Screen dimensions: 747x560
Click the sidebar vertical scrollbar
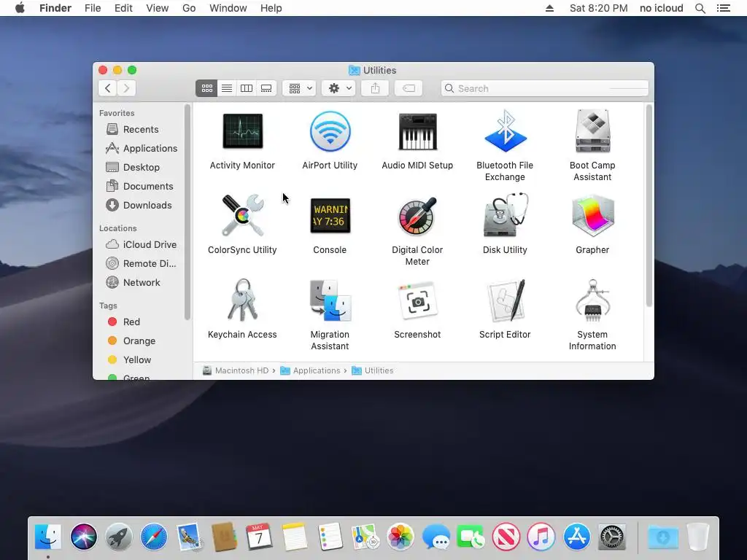tap(187, 212)
